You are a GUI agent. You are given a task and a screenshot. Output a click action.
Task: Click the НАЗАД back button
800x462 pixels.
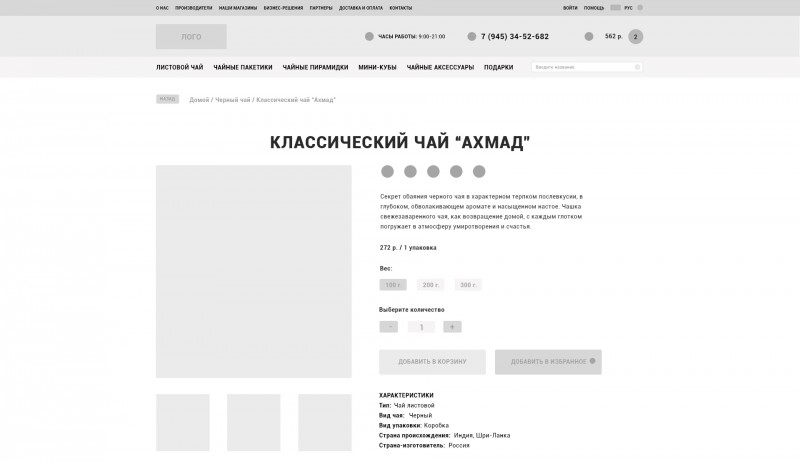(x=167, y=99)
